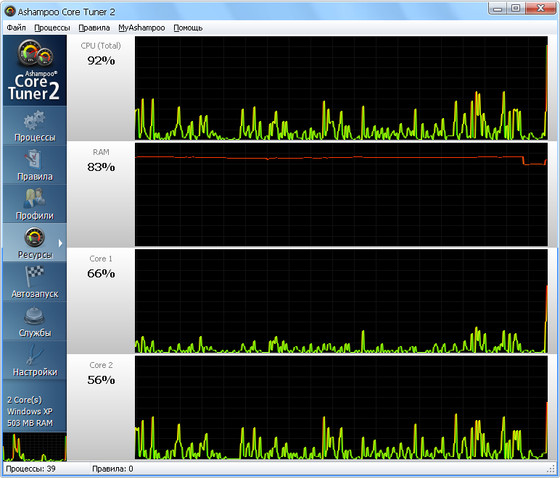560x478 pixels.
Task: Click the RAM usage graph
Action: coord(341,194)
